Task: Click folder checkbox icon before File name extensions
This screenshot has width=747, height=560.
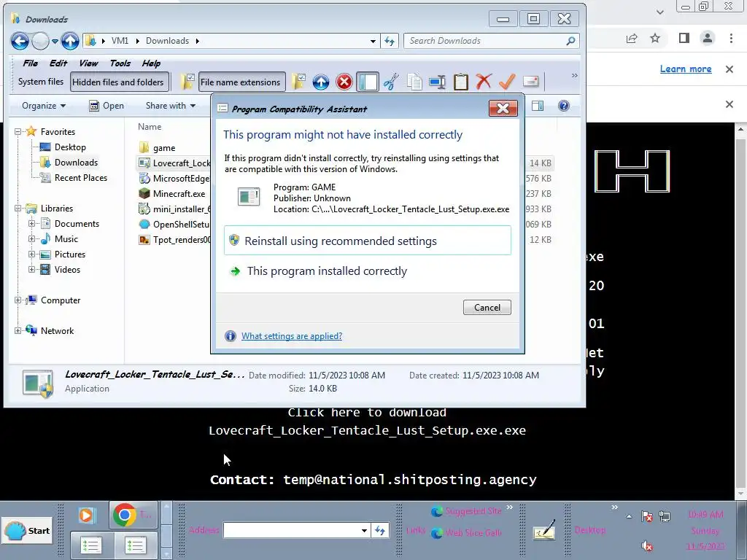Action: tap(186, 82)
